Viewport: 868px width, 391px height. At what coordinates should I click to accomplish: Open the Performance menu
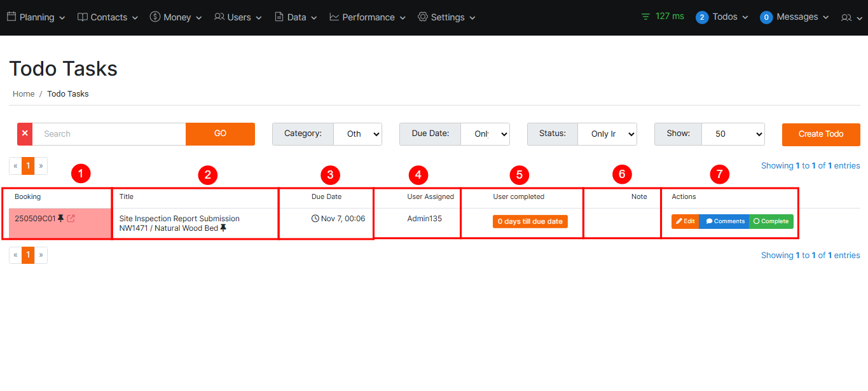click(x=368, y=17)
